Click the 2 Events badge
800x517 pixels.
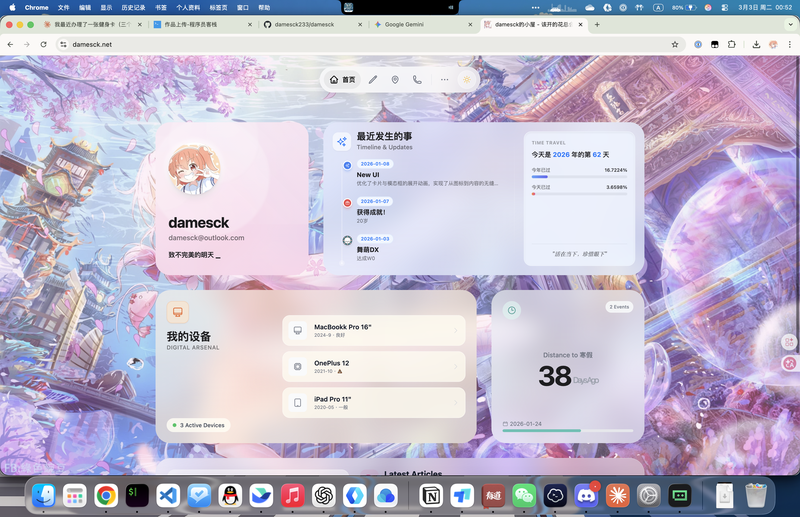[x=619, y=307]
